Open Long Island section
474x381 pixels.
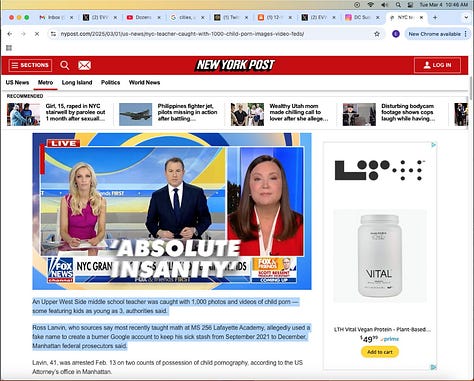coord(77,82)
